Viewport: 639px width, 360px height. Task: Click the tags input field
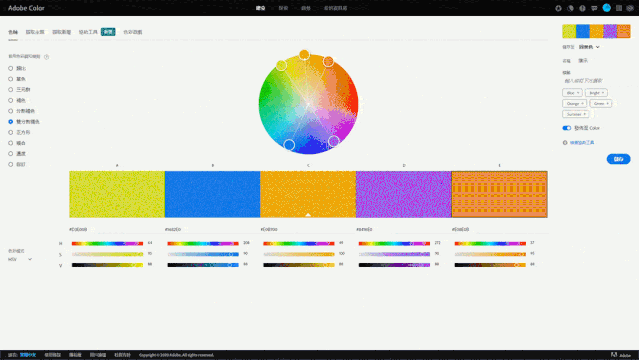tap(596, 81)
